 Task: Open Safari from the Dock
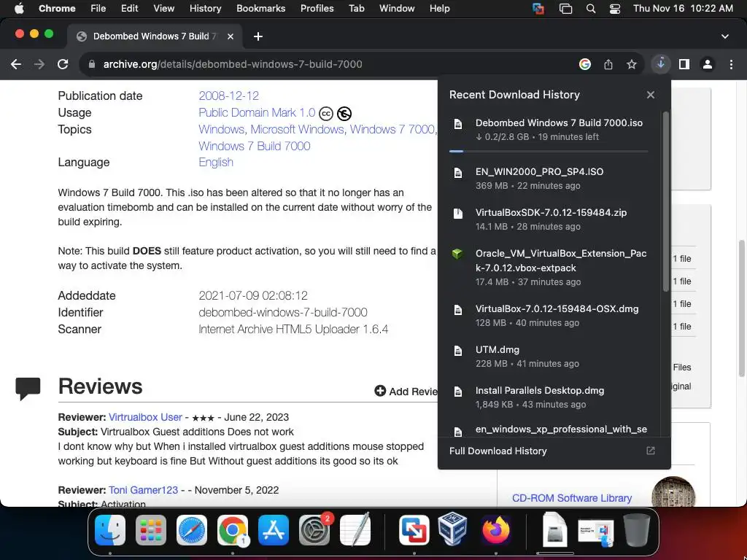[x=192, y=530]
